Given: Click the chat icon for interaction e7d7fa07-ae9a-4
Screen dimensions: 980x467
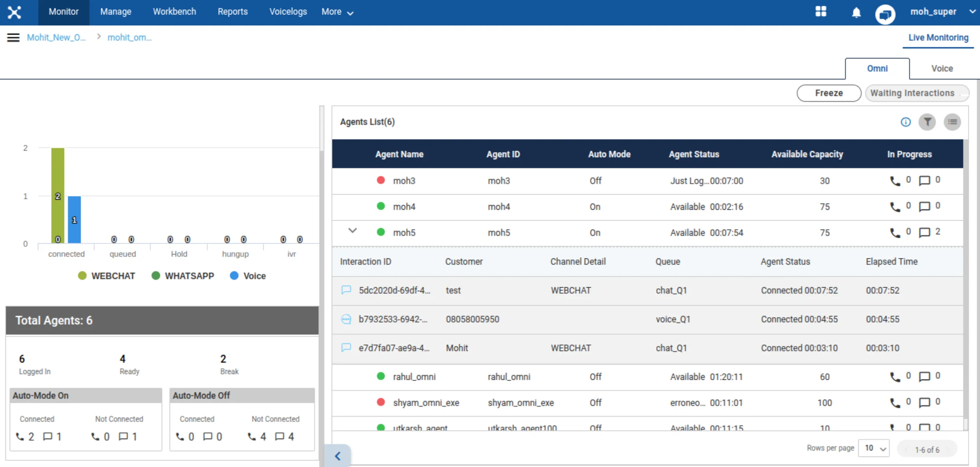Looking at the screenshot, I should click(x=346, y=348).
